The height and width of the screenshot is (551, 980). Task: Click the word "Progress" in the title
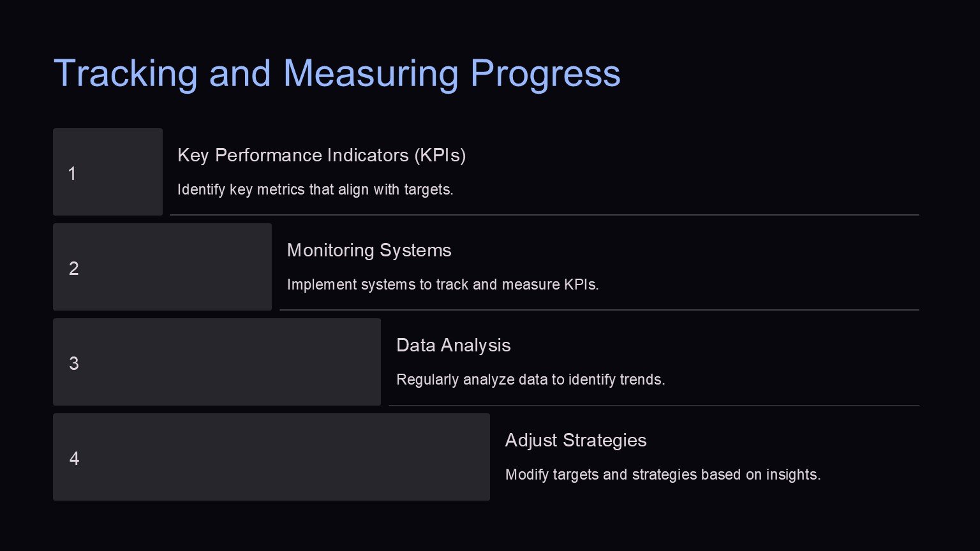[x=545, y=73]
